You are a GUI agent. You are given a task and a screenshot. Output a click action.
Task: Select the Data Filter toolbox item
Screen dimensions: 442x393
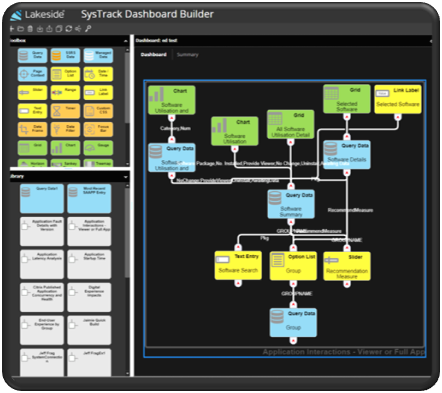tap(65, 130)
